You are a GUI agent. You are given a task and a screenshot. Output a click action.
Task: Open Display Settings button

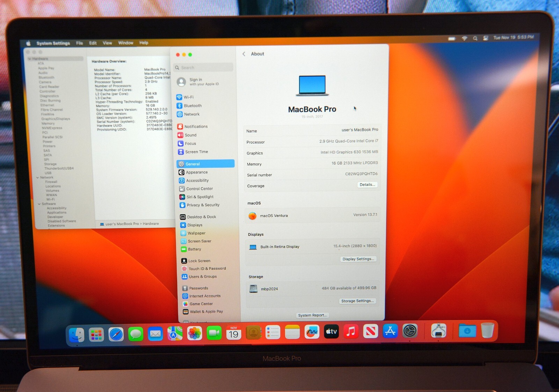(x=358, y=259)
